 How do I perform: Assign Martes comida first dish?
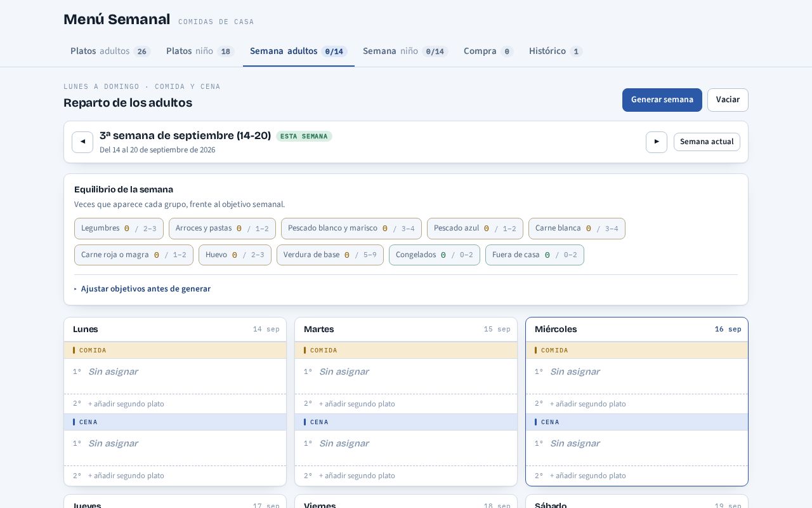[x=406, y=376]
